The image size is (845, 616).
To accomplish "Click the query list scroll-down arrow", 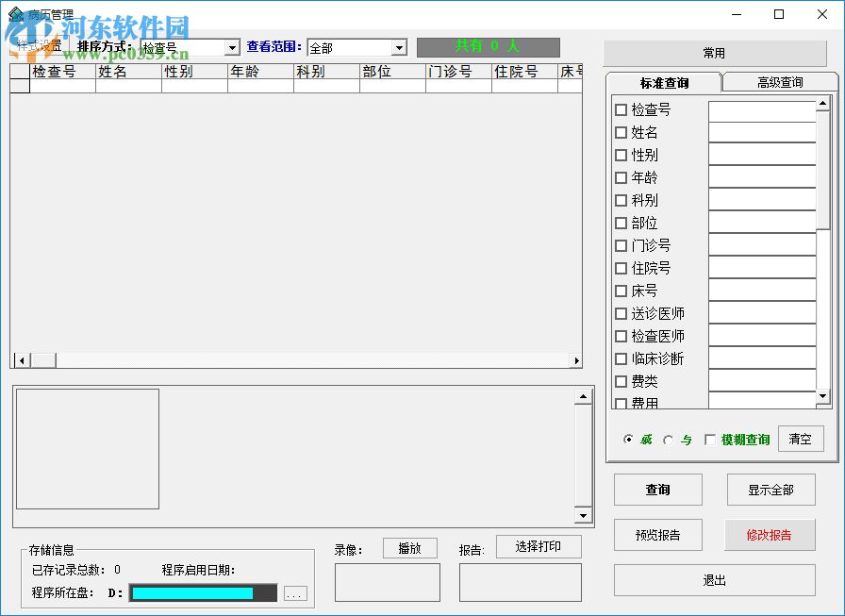I will [x=823, y=396].
